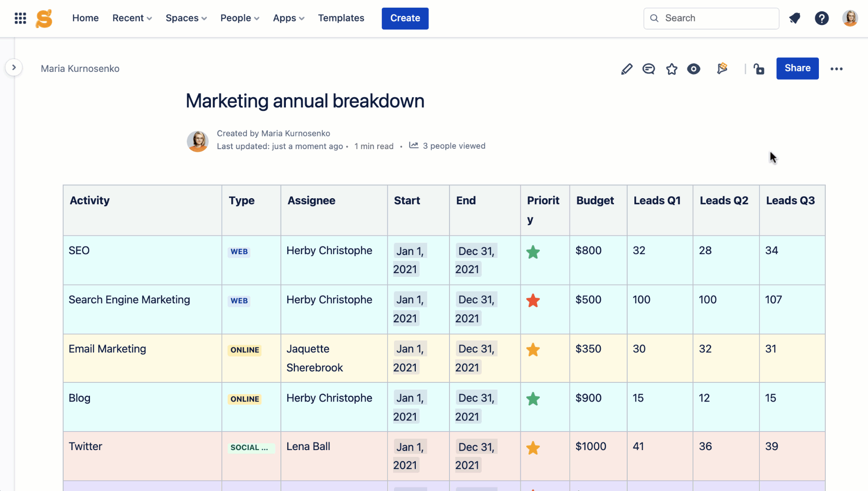This screenshot has width=868, height=491.
Task: Click ONLINE label in Email Marketing row
Action: point(244,350)
